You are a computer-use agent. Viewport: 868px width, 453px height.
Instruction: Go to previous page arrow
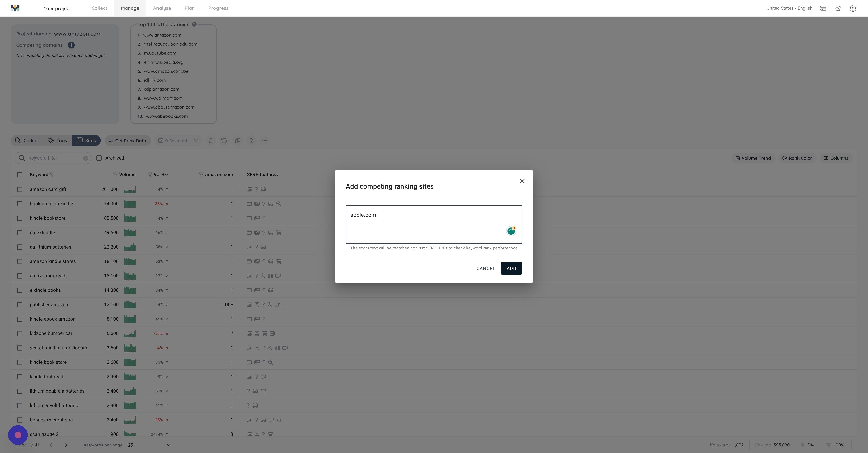tap(51, 445)
